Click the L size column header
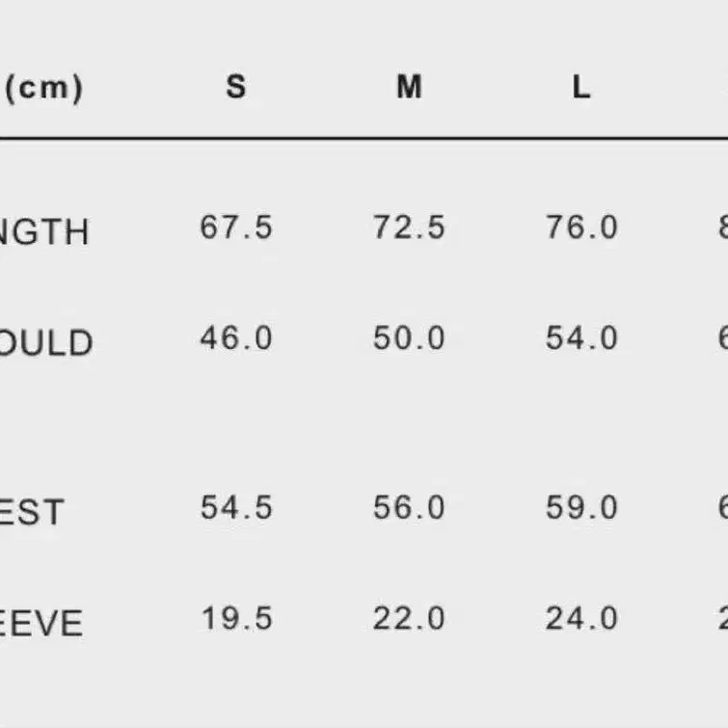This screenshot has height=728, width=728. pyautogui.click(x=581, y=87)
